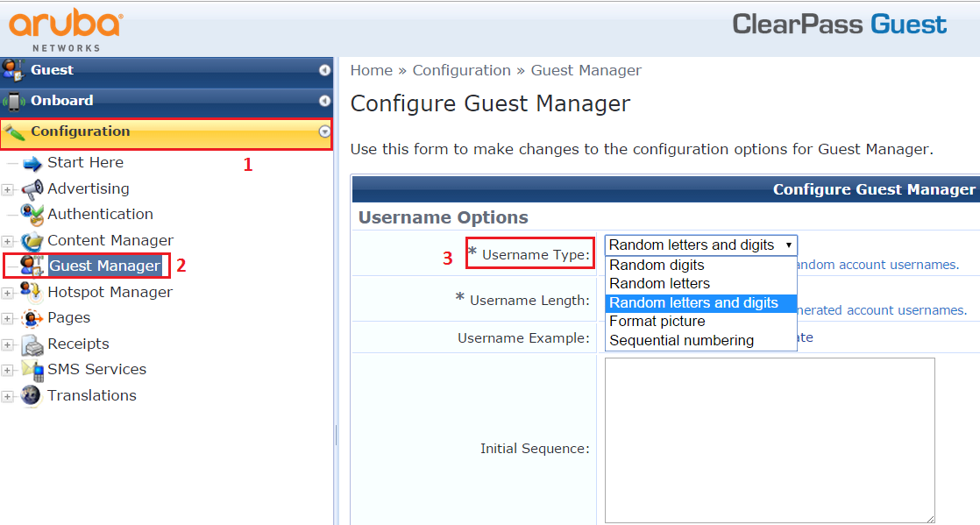Click the Translations globe icon
This screenshot has height=525, width=980.
pyautogui.click(x=31, y=395)
